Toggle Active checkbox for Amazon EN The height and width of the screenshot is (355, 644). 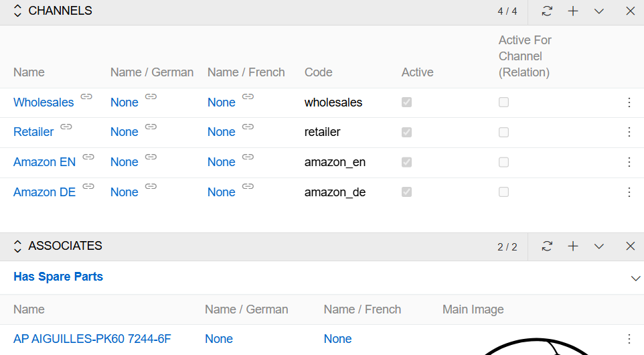406,162
